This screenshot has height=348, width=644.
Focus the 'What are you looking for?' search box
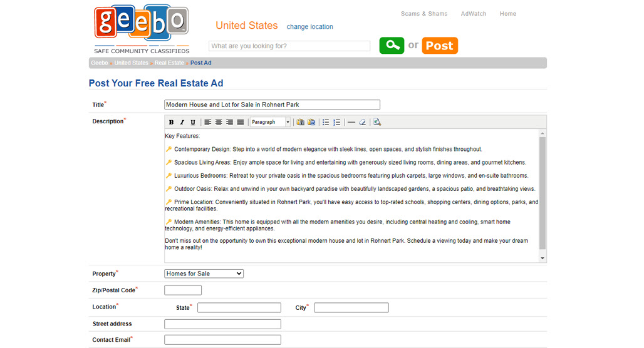pyautogui.click(x=289, y=46)
